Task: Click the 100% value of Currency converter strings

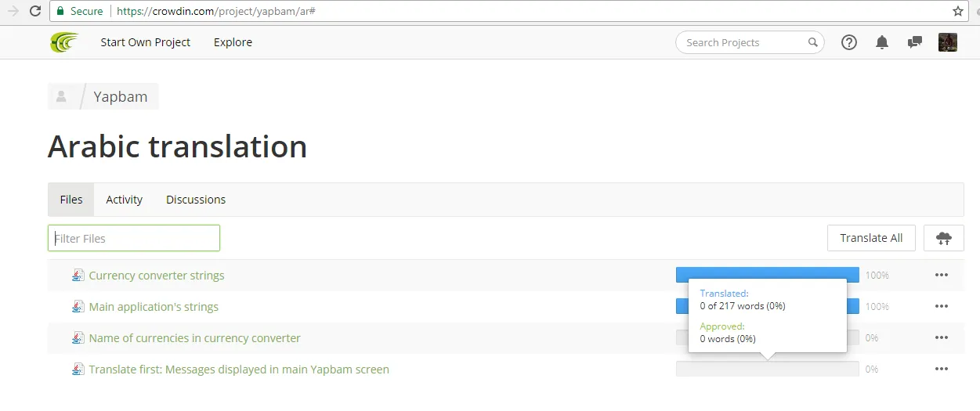Action: pyautogui.click(x=877, y=276)
